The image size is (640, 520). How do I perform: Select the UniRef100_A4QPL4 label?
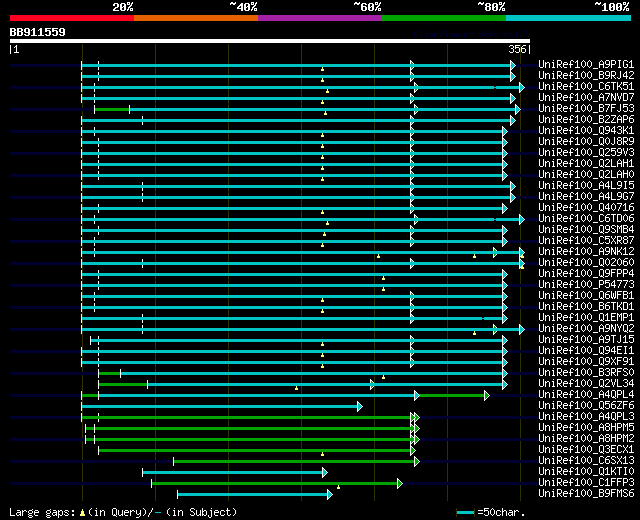click(x=586, y=395)
